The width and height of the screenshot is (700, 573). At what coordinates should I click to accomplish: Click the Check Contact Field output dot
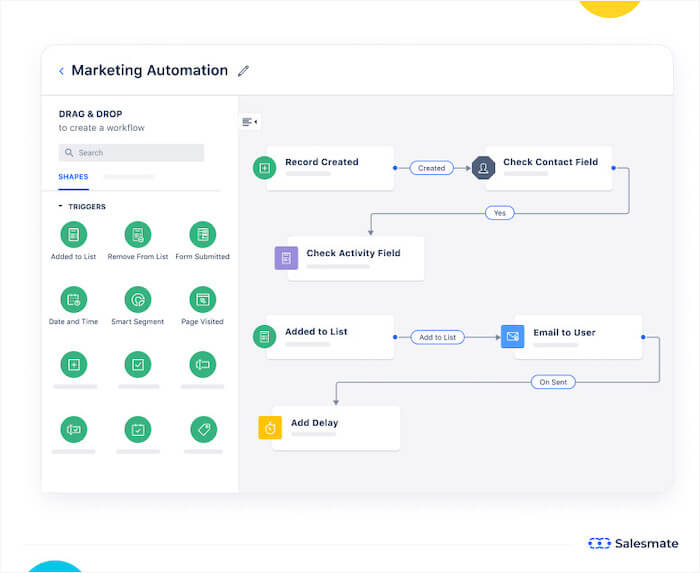point(613,168)
